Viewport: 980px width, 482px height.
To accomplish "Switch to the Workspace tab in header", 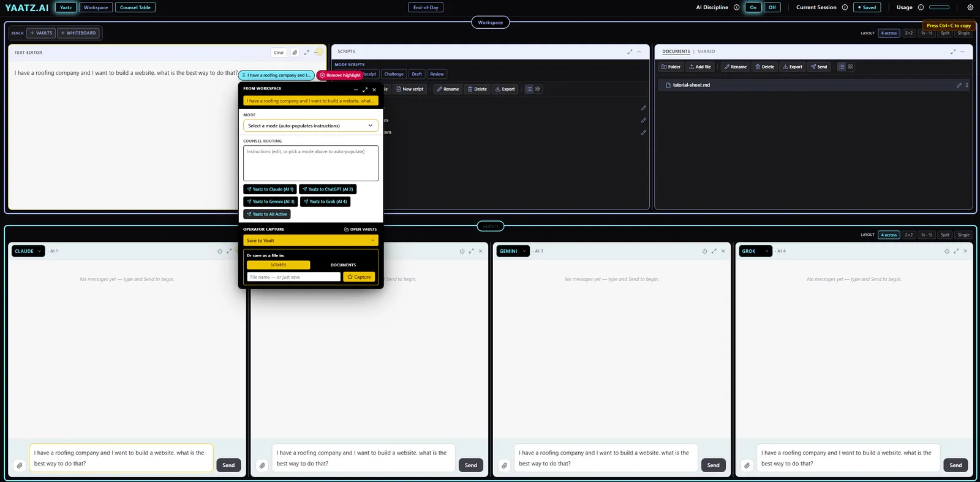I will click(x=96, y=7).
